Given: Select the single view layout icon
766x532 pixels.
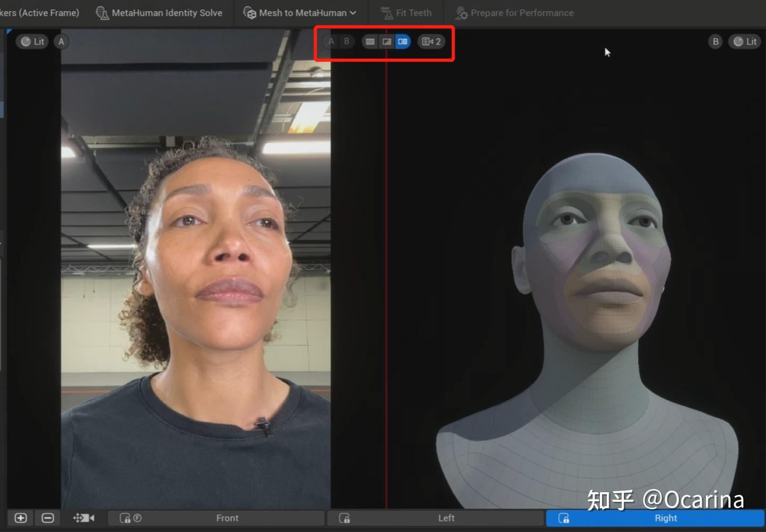Looking at the screenshot, I should pos(370,41).
